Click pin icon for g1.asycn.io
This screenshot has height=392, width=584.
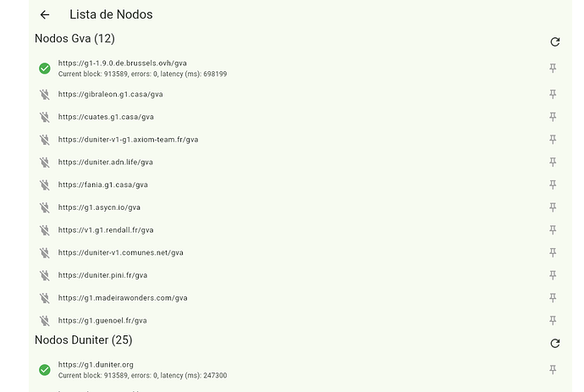tap(553, 207)
